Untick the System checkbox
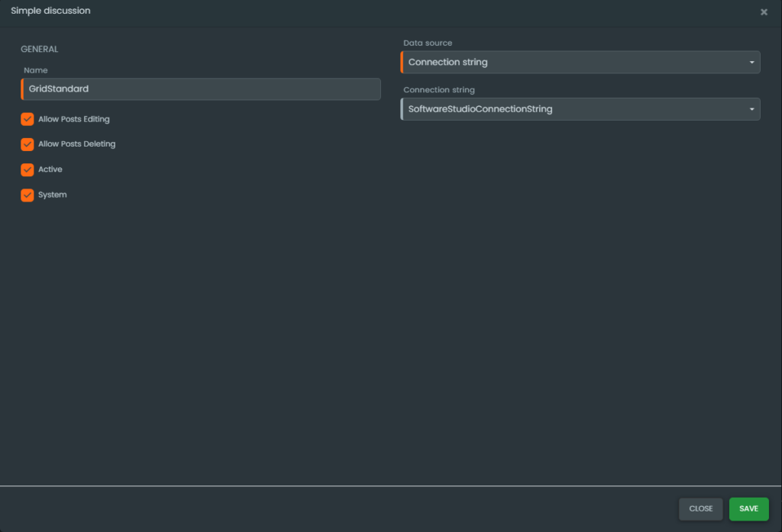 click(27, 195)
